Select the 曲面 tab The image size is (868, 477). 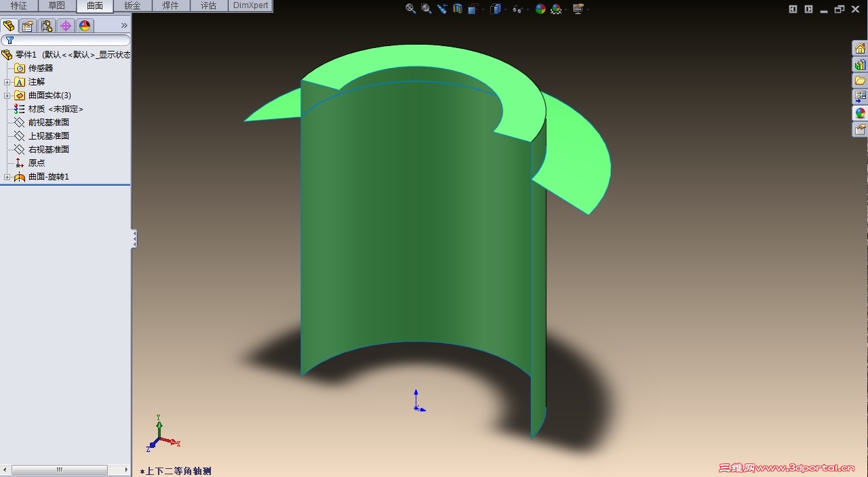[95, 6]
